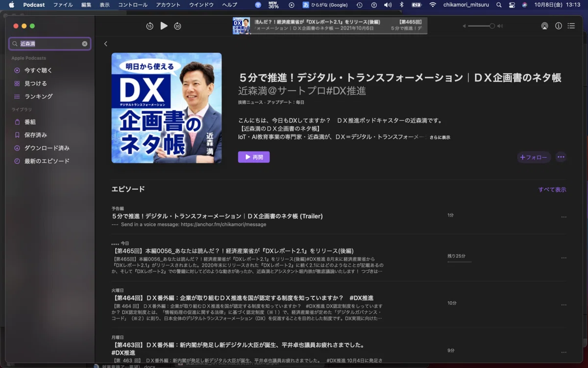
Task: Open the Up Next queue list icon
Action: click(x=571, y=26)
